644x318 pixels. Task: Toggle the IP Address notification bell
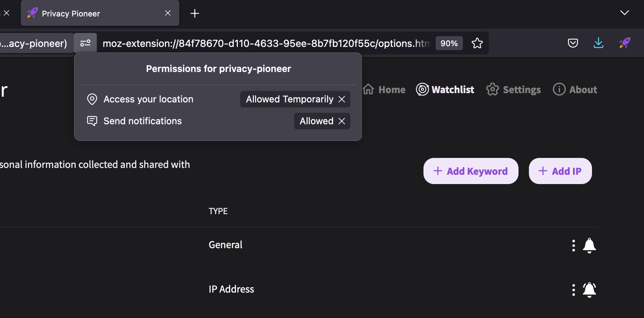(x=590, y=290)
